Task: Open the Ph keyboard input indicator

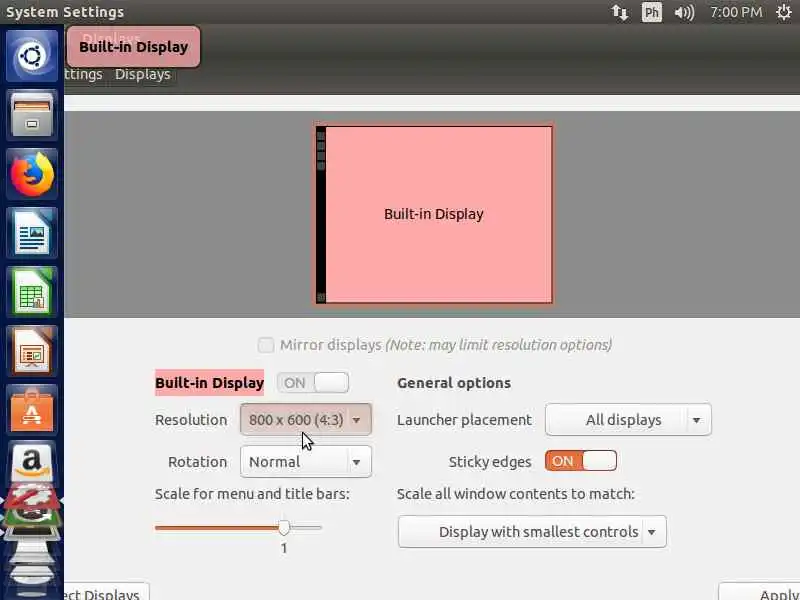Action: 652,12
